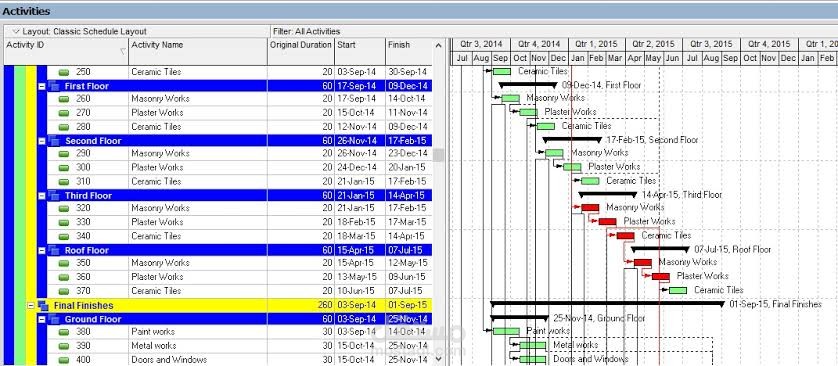Viewport: 838px width, 366px height.
Task: Click the table vertical scrollbar thumb
Action: 439,155
